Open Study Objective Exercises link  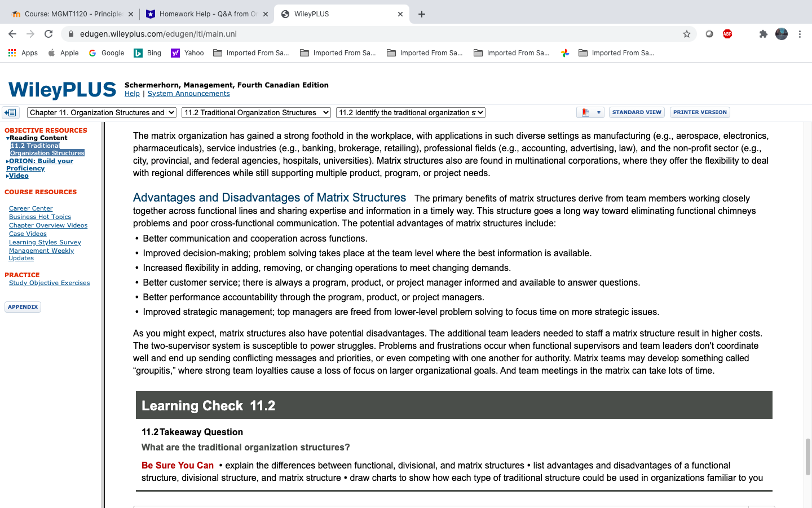coord(49,283)
